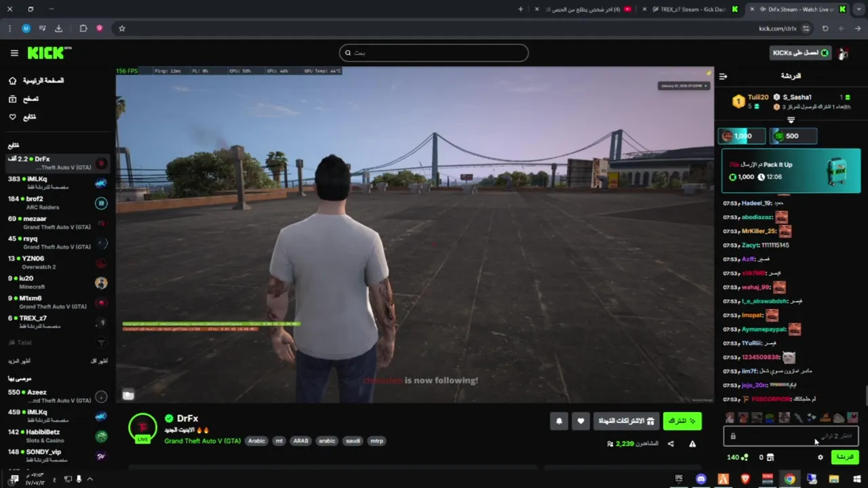The image size is (868, 488).
Task: Select the 1,000 KICKs gift option
Action: pyautogui.click(x=742, y=136)
